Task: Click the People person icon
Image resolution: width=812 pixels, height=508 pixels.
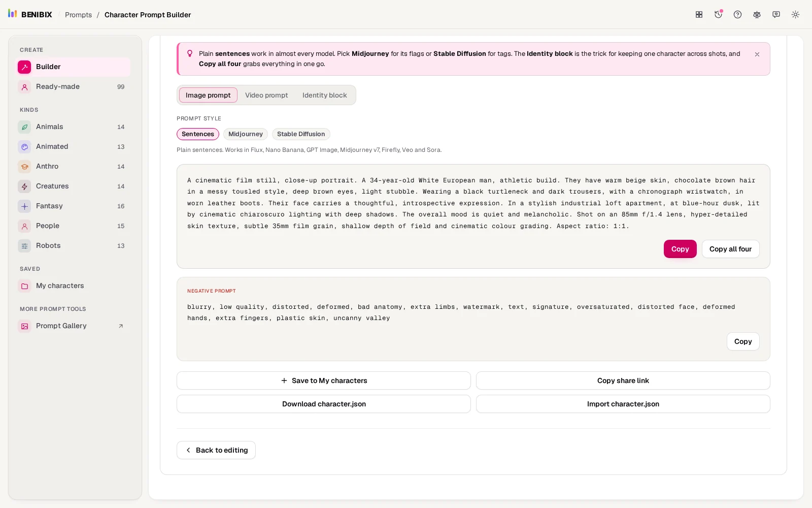Action: click(x=24, y=226)
